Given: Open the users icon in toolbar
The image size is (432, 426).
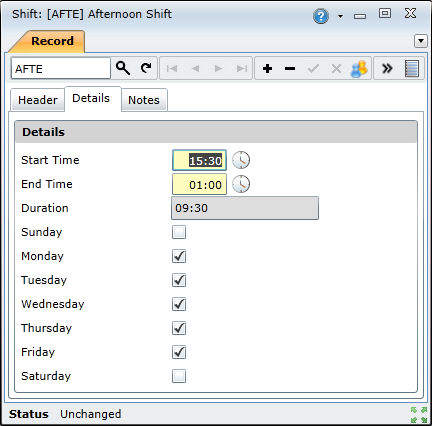Looking at the screenshot, I should (359, 69).
